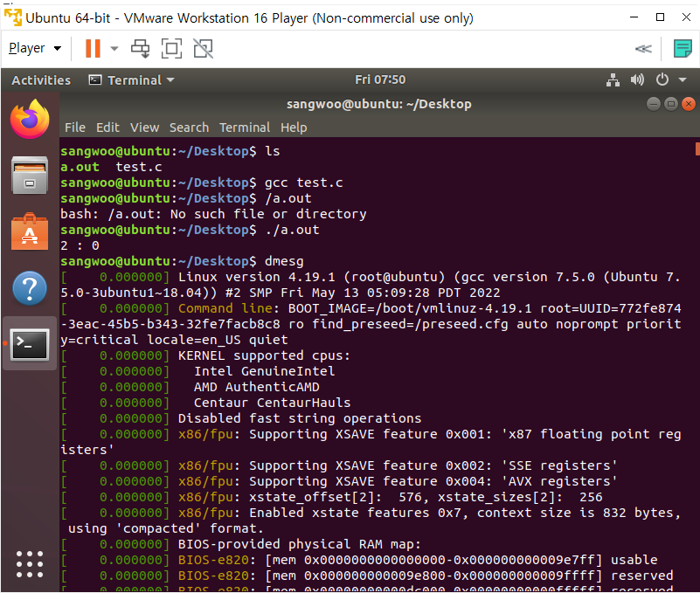Expand the system menu arrow
Image resolution: width=700 pixels, height=593 pixels.
coord(683,80)
